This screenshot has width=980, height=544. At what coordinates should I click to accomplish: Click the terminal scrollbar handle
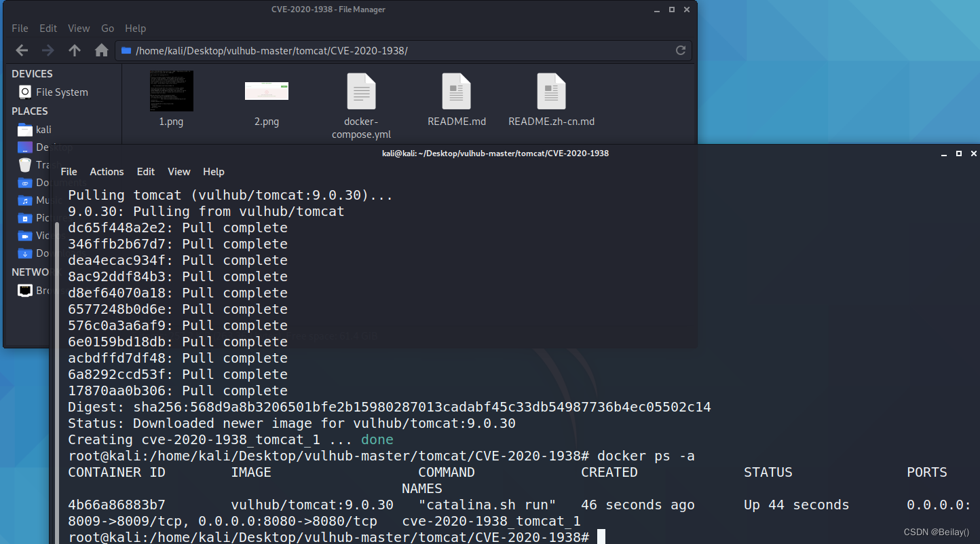(x=58, y=382)
